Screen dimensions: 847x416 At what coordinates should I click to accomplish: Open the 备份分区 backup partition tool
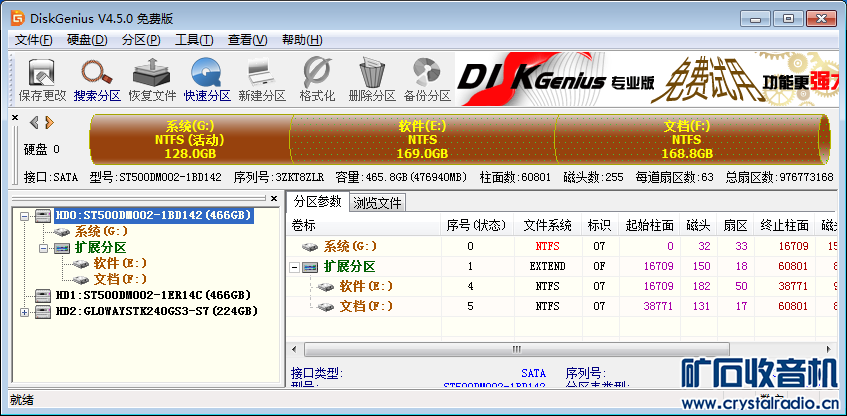[x=427, y=80]
